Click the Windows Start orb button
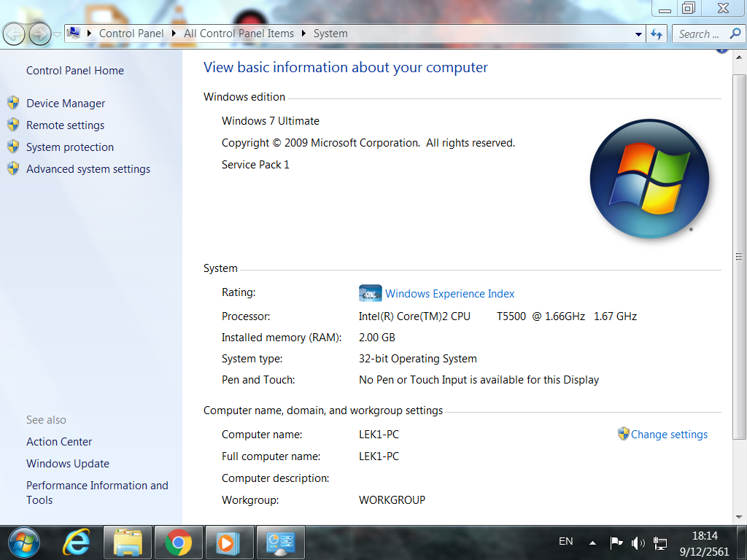Viewport: 747px width, 560px height. tap(24, 542)
